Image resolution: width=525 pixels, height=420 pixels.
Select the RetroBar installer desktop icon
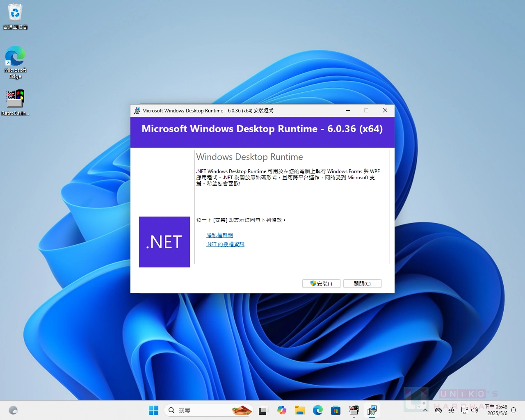pyautogui.click(x=15, y=103)
